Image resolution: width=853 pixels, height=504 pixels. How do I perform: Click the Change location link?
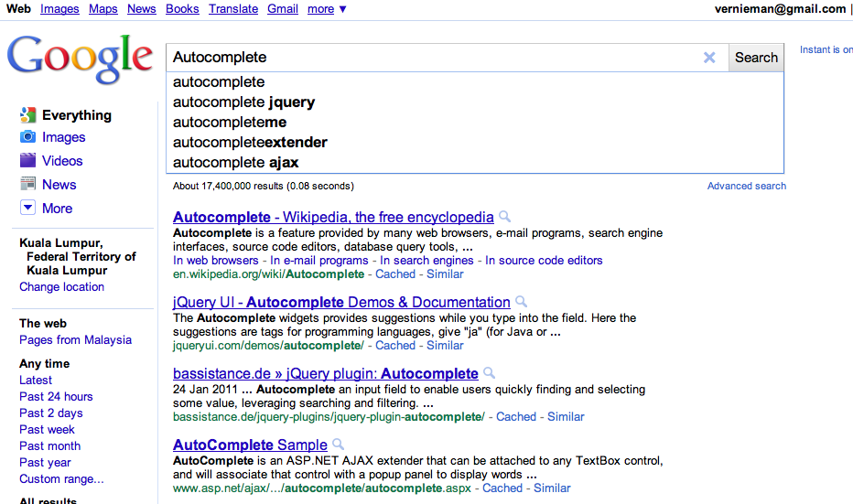62,287
